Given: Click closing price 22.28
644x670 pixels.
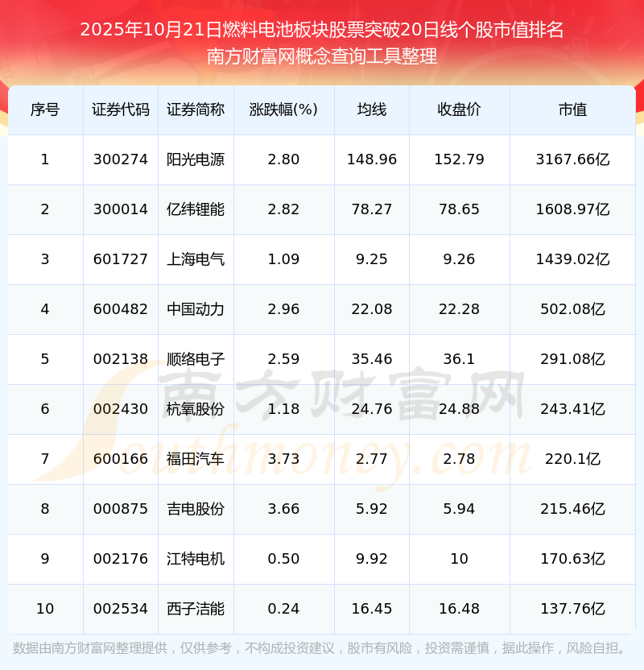Looking at the screenshot, I should (459, 309).
